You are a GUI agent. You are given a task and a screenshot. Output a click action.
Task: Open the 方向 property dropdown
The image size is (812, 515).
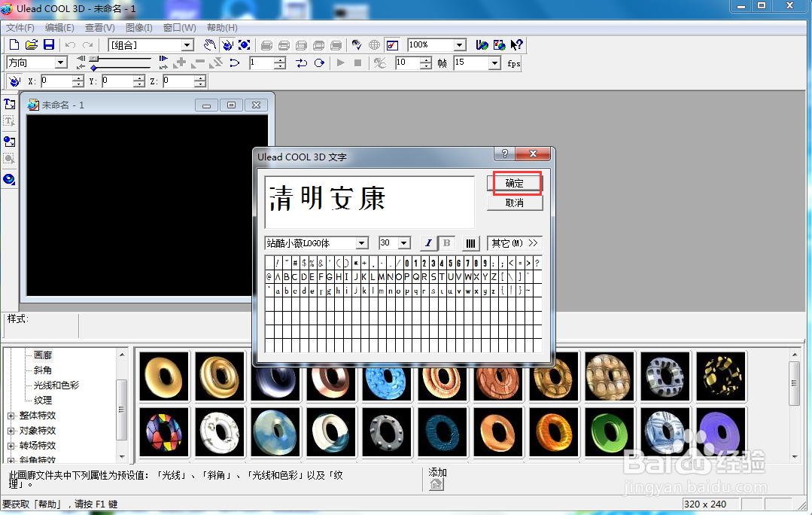pyautogui.click(x=61, y=62)
